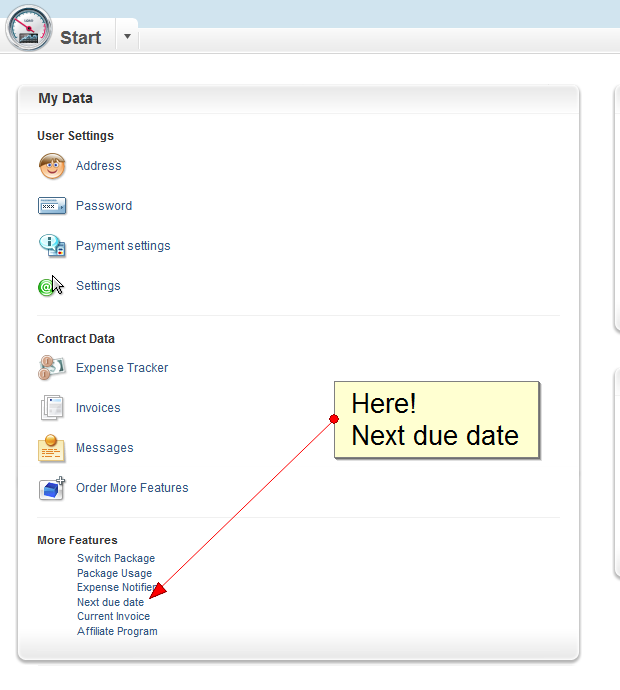Image resolution: width=620 pixels, height=690 pixels.
Task: Click the Messages notepad icon
Action: [x=52, y=448]
